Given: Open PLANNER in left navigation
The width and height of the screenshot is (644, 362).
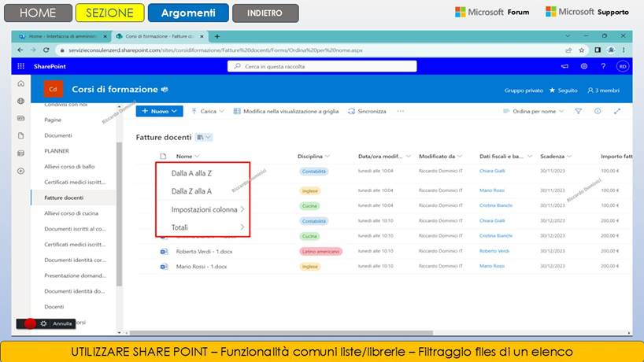Looking at the screenshot, I should point(57,151).
